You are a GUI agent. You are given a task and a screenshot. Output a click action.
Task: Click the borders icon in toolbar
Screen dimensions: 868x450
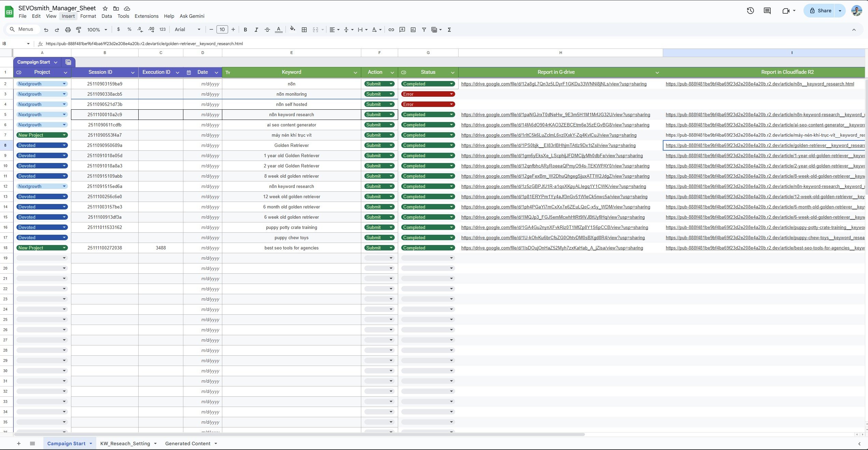point(304,30)
